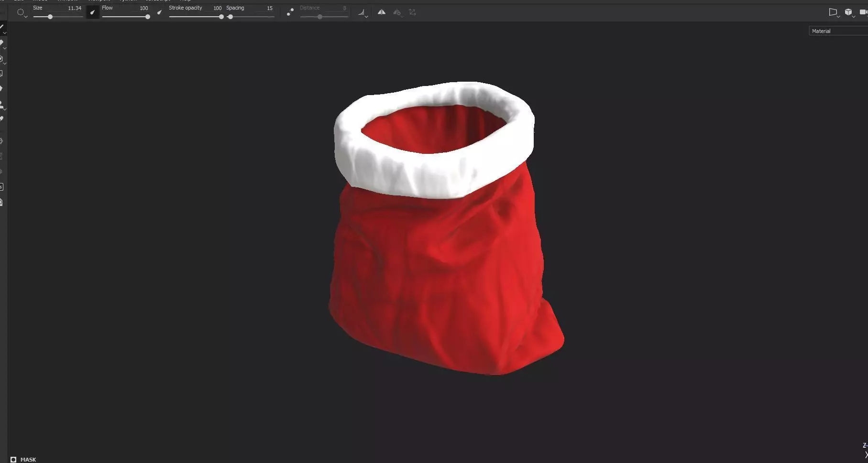Expand the Paint brush tool variants chevron
868x463 pixels.
(5, 33)
